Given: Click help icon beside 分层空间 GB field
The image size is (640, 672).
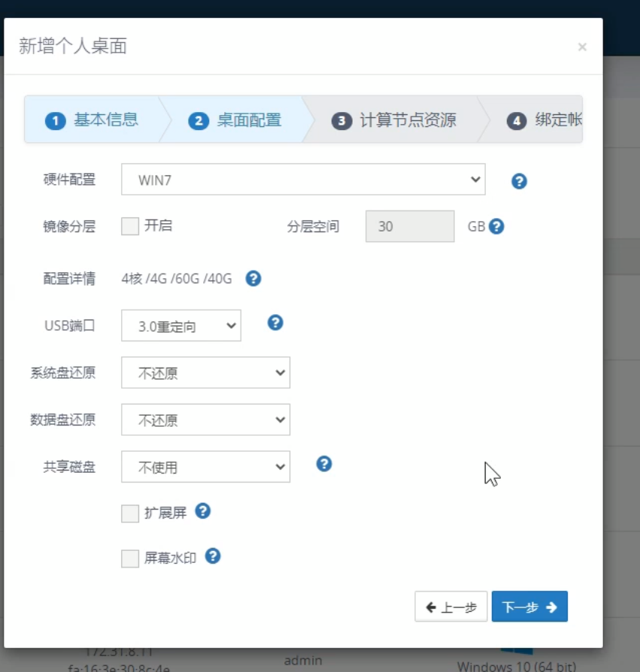Looking at the screenshot, I should [496, 226].
